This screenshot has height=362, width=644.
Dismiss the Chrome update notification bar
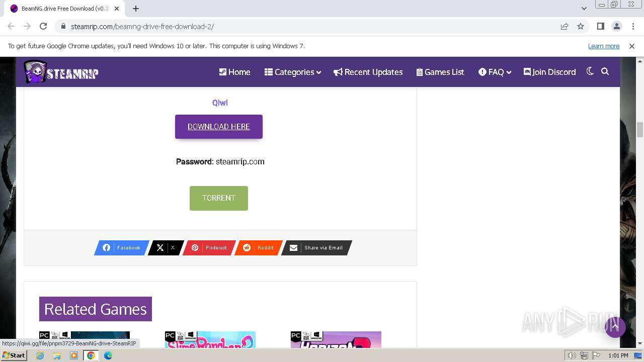click(632, 46)
